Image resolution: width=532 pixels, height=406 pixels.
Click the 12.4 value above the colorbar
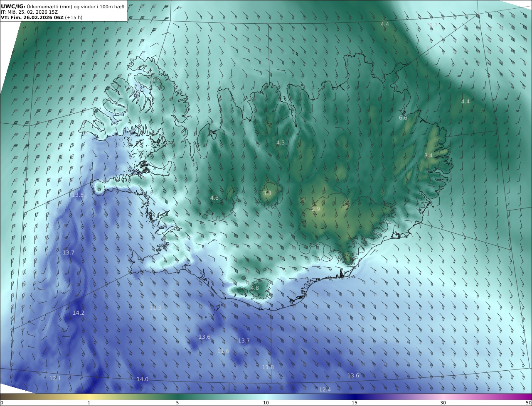(x=325, y=390)
